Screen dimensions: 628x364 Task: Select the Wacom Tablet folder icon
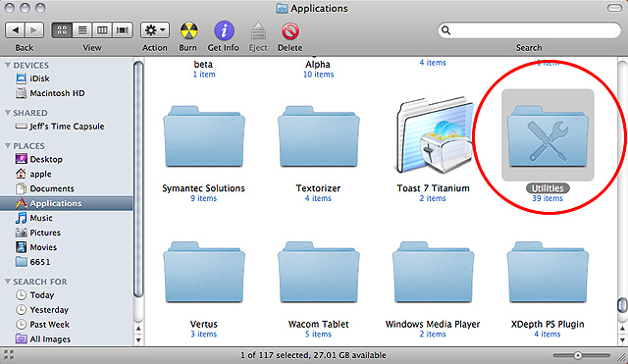pos(318,273)
